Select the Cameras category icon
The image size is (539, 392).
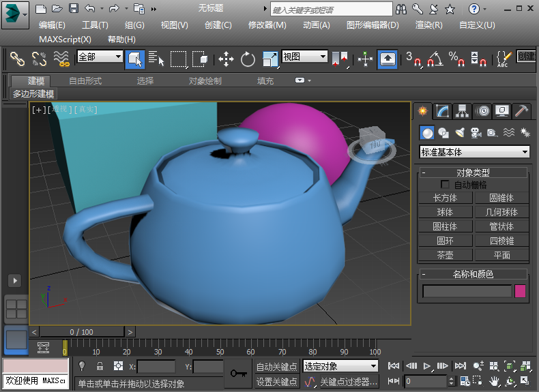point(476,132)
